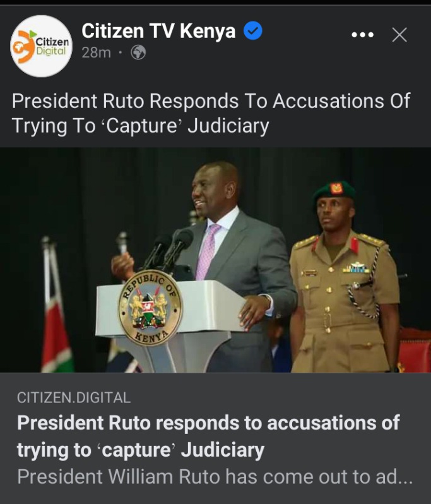Click the 'President William Ruto has come out' snippet
This screenshot has width=431, height=504.
[x=215, y=476]
